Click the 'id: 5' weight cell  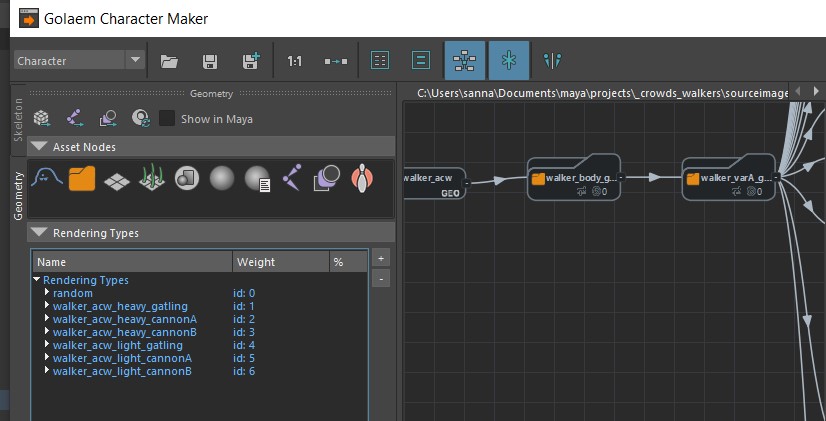(x=244, y=358)
